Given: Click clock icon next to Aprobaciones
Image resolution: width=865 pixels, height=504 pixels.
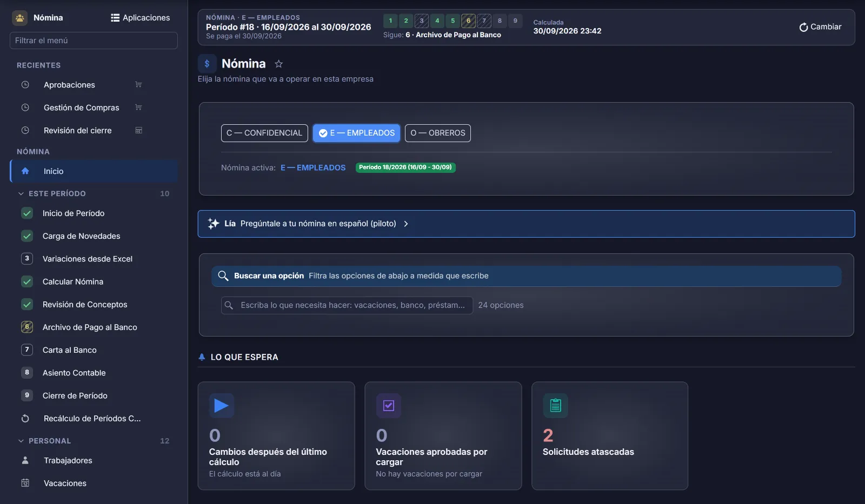Looking at the screenshot, I should click(x=25, y=85).
